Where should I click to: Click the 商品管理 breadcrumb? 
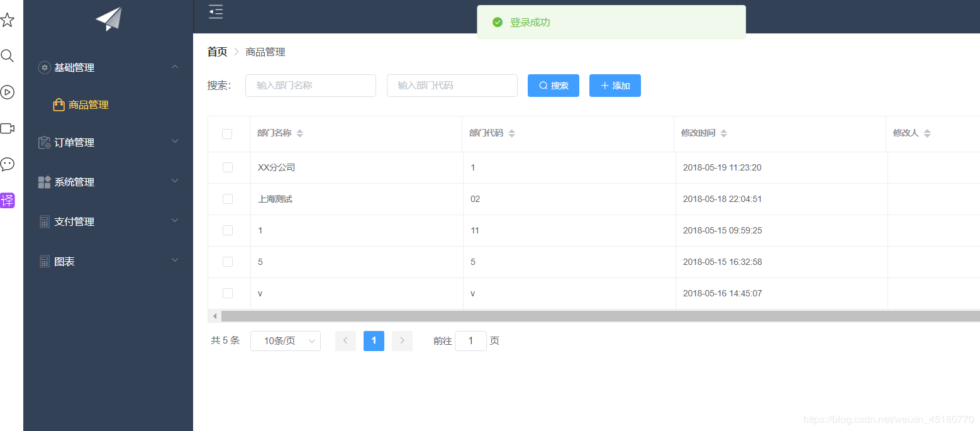(x=265, y=52)
